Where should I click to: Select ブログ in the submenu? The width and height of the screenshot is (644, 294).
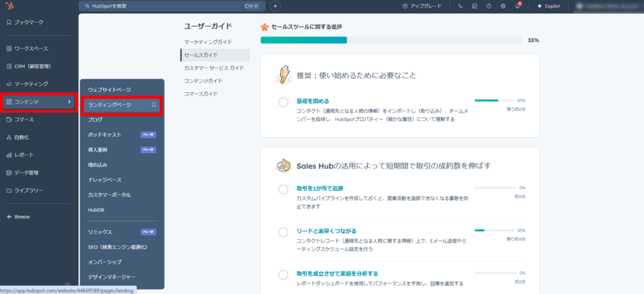[x=96, y=120]
